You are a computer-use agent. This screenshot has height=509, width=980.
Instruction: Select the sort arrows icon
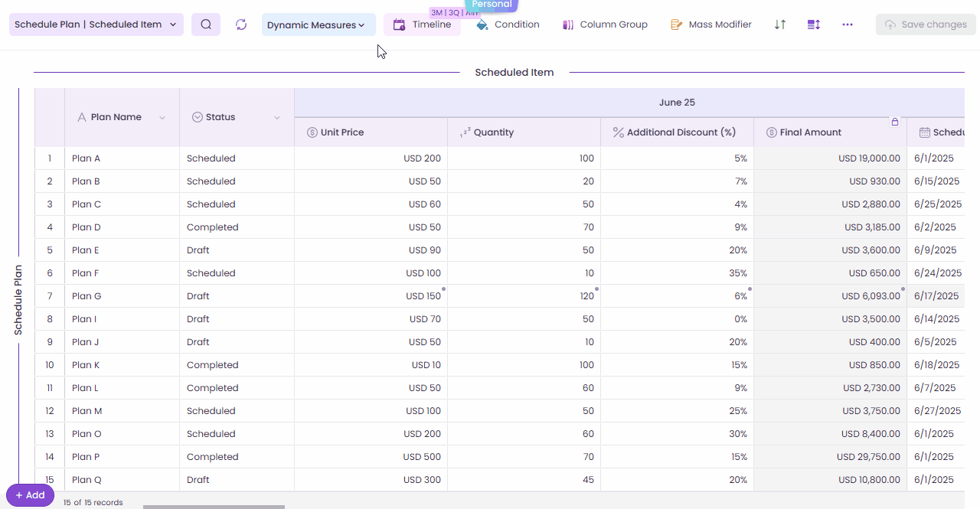779,24
